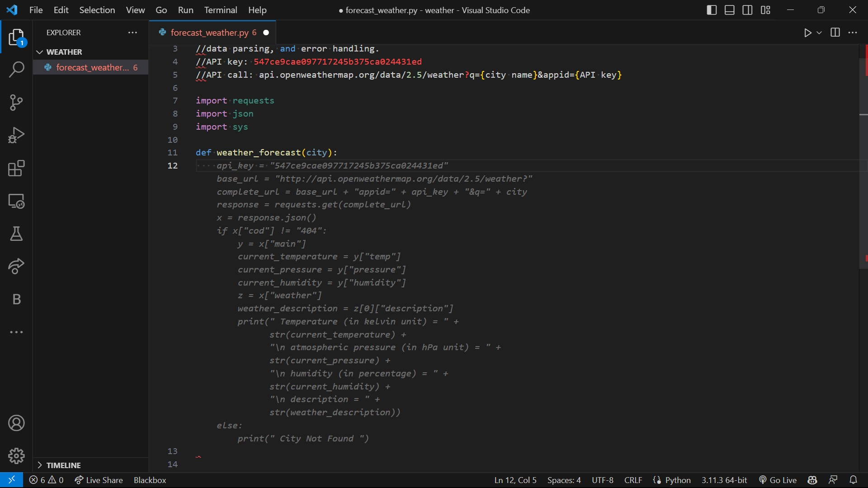The height and width of the screenshot is (488, 868).
Task: Select the Extensions icon
Action: [17, 168]
